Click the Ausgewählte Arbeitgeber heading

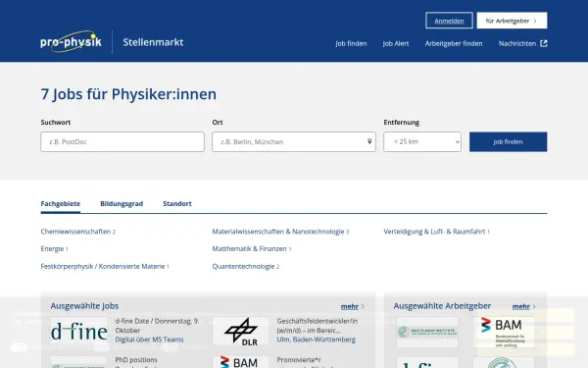click(442, 306)
